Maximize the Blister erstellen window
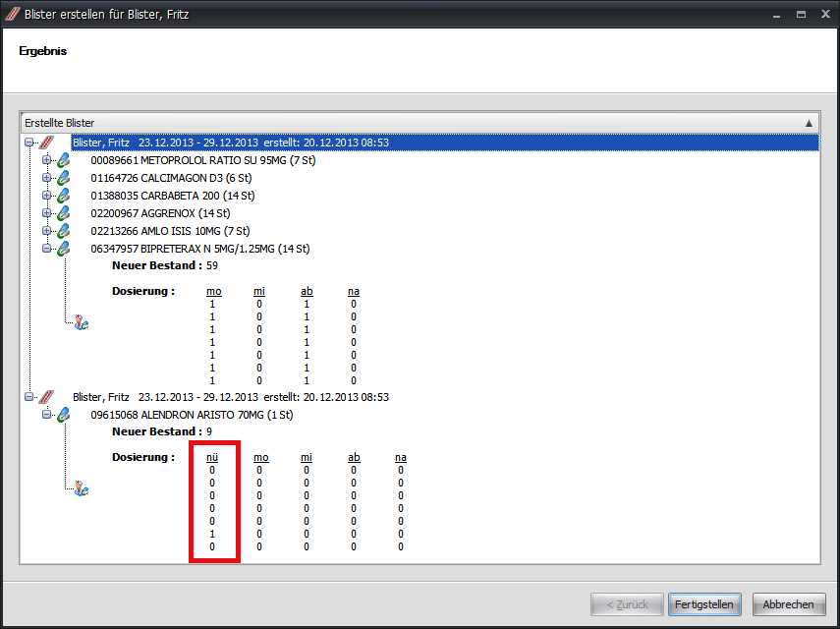This screenshot has height=629, width=840. coord(801,15)
